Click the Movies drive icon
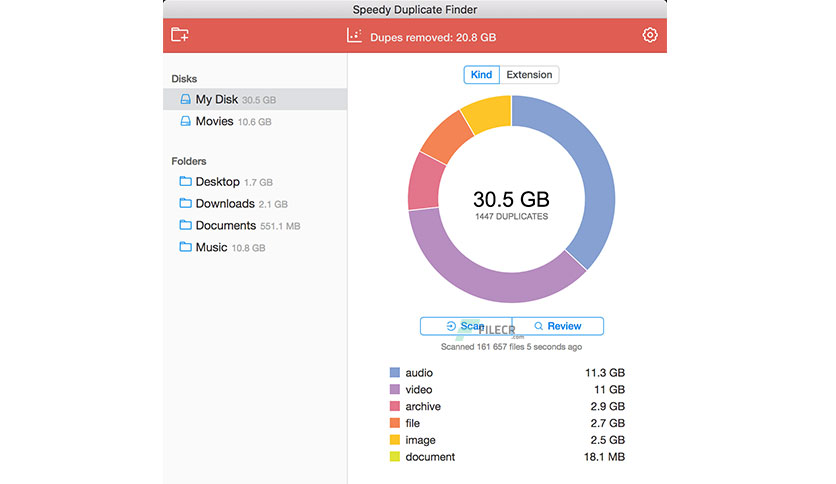Viewport: 836px width, 484px height. click(x=185, y=121)
